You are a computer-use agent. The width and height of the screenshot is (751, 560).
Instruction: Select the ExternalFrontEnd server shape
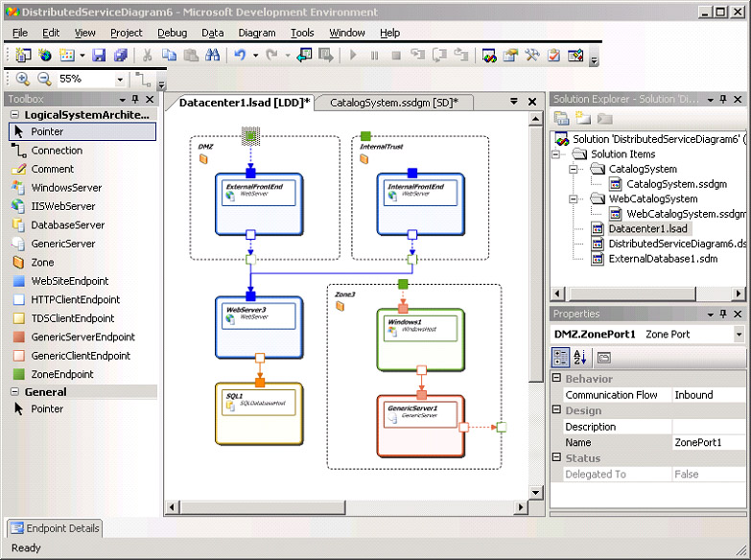[x=259, y=204]
